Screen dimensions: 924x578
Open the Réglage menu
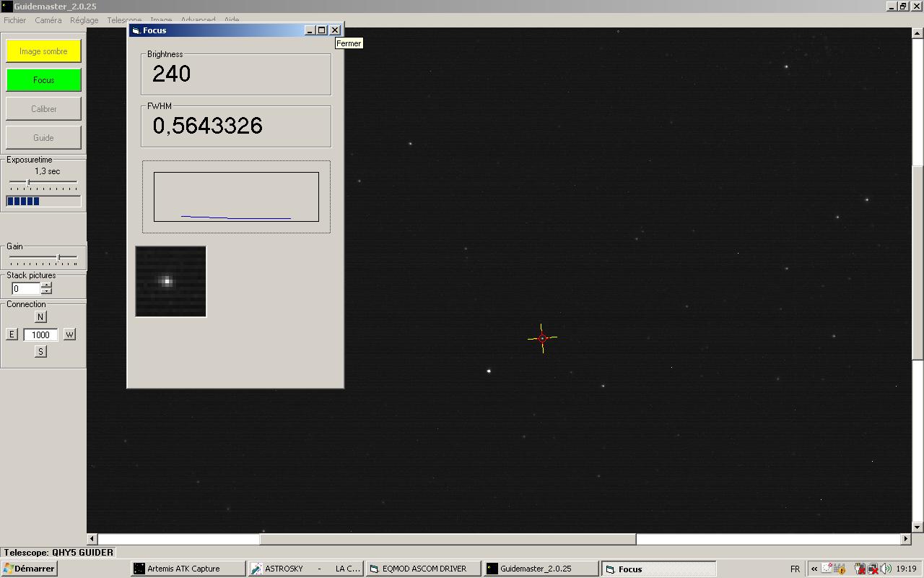click(x=84, y=20)
